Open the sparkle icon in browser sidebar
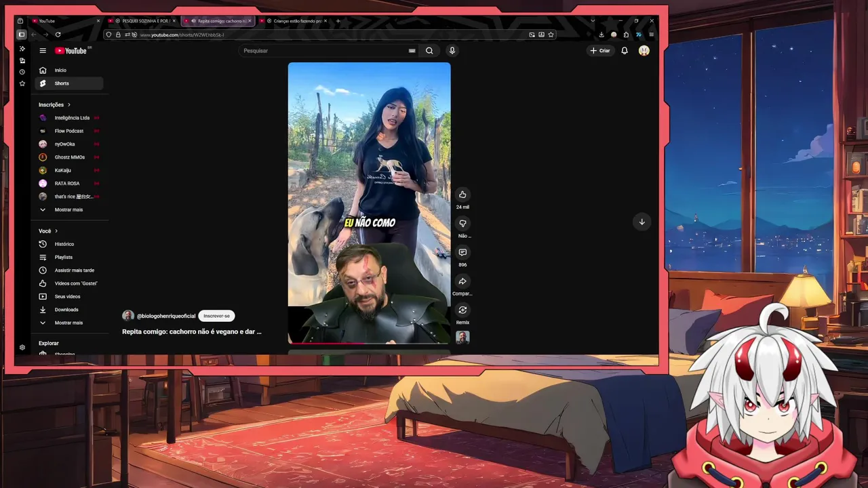The width and height of the screenshot is (868, 488). [22, 49]
